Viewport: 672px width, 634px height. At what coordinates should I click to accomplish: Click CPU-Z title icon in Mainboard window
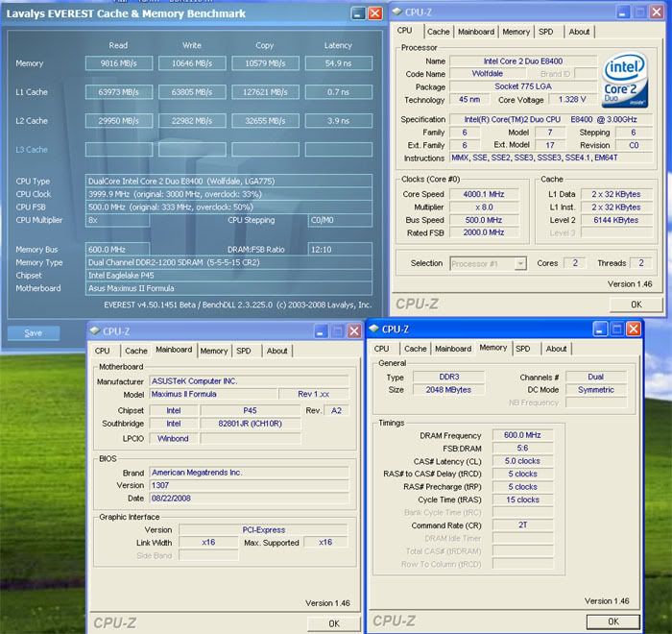click(94, 330)
